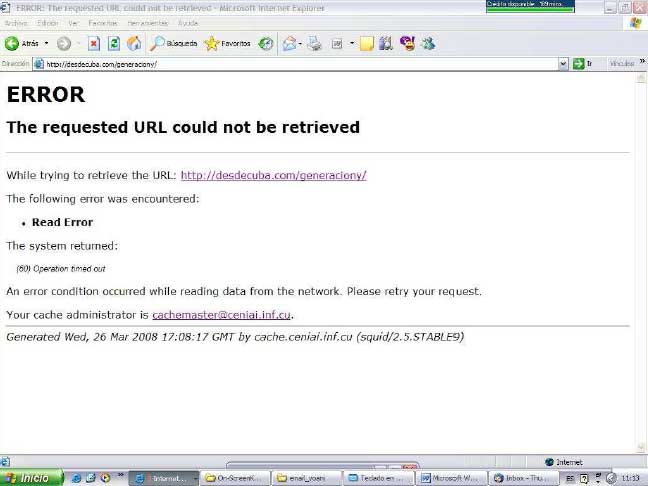Expand the quick launch chevron
The image size is (648, 486).
pos(121,475)
